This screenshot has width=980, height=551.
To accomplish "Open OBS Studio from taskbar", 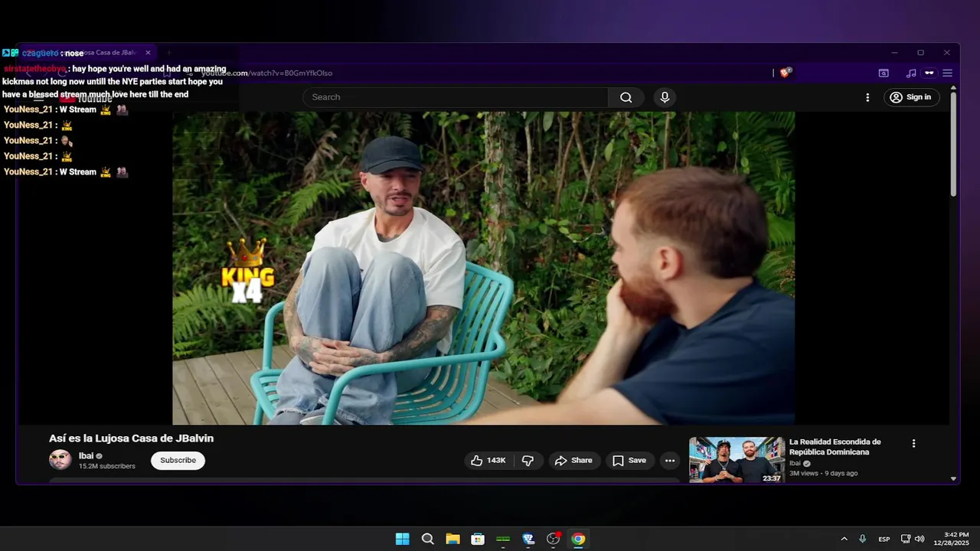I will (554, 539).
